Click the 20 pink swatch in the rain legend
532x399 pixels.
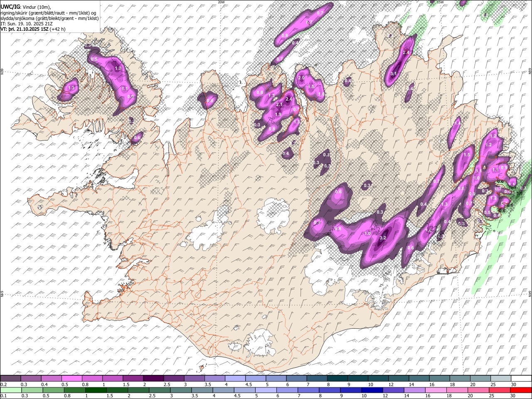tap(478, 390)
